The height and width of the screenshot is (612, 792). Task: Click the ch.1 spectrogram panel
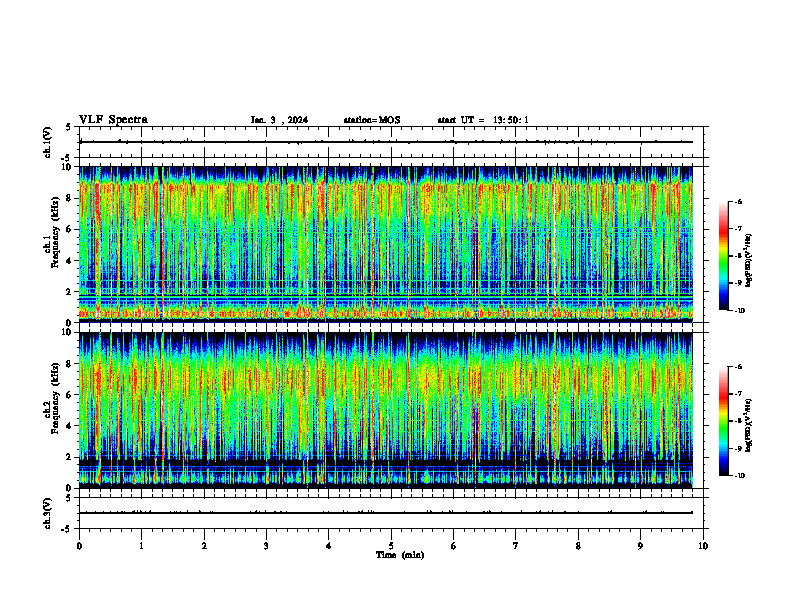[x=386, y=244]
